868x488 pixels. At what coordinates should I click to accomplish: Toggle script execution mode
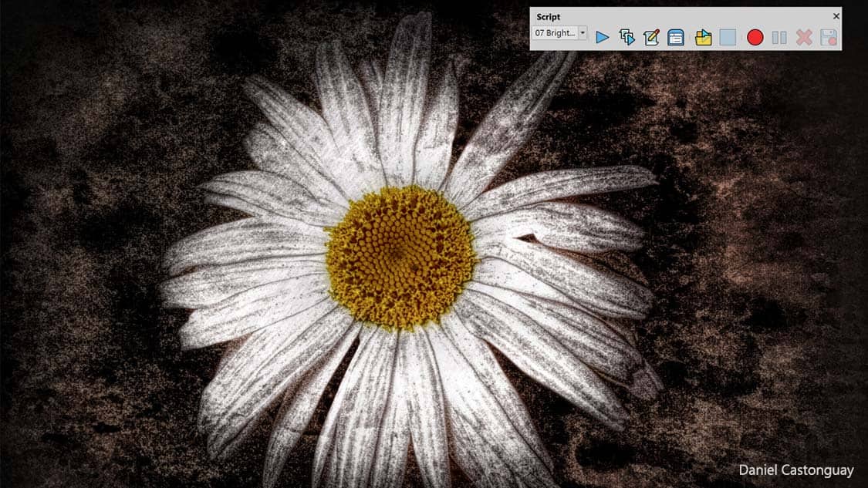pyautogui.click(x=676, y=37)
